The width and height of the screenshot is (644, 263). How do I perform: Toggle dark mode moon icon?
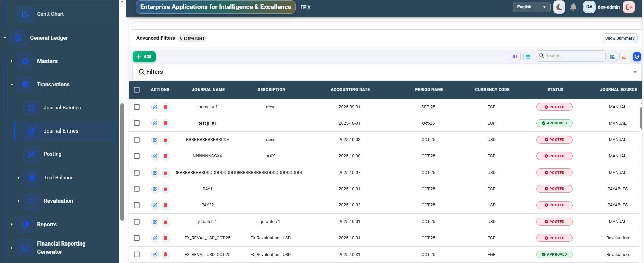[x=559, y=7]
